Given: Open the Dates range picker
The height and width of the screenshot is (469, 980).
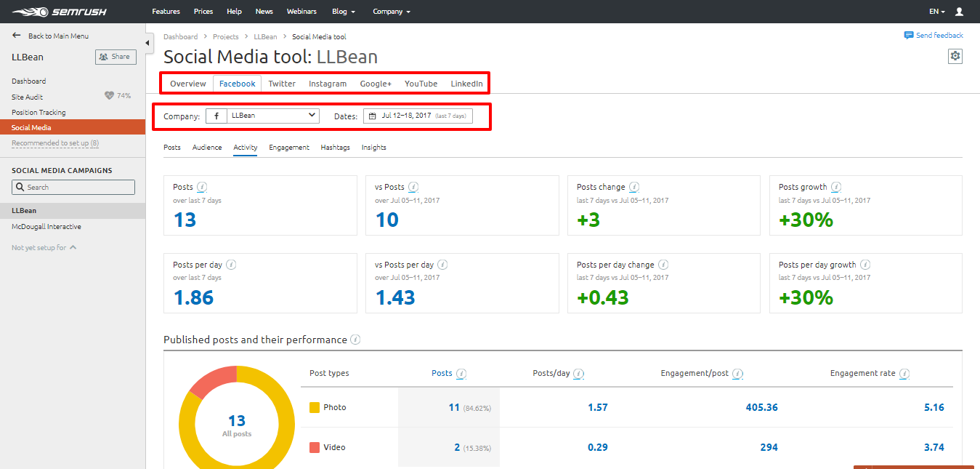Looking at the screenshot, I should [418, 116].
